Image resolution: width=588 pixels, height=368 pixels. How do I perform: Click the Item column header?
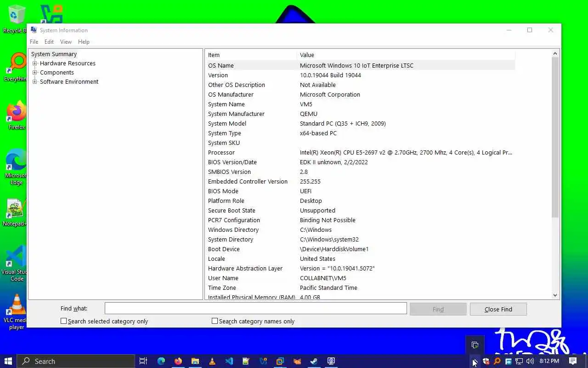click(251, 55)
